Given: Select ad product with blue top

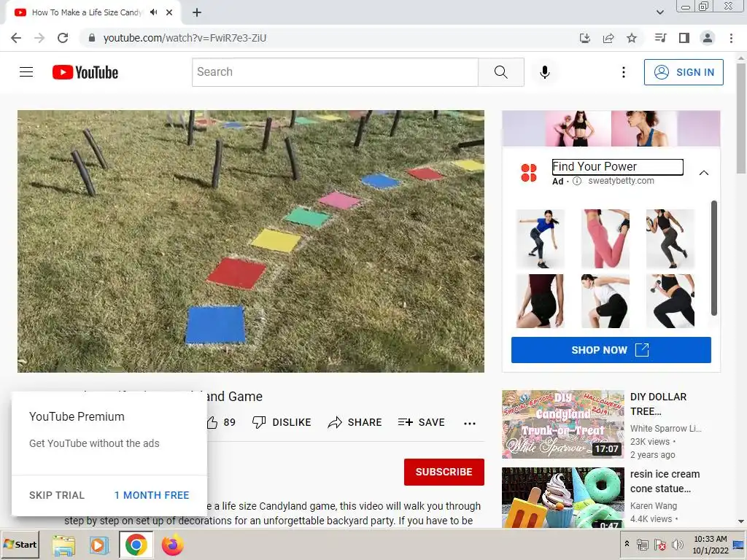Looking at the screenshot, I should pos(541,239).
